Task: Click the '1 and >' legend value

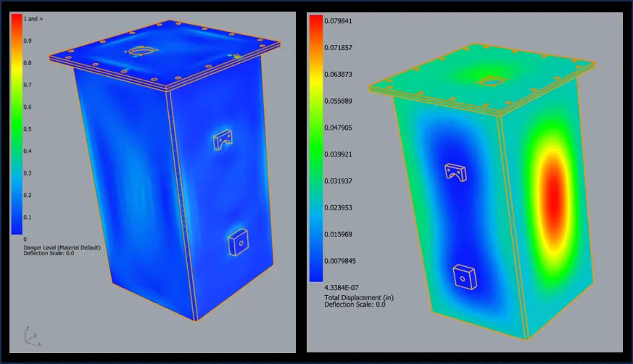Action: pos(33,19)
